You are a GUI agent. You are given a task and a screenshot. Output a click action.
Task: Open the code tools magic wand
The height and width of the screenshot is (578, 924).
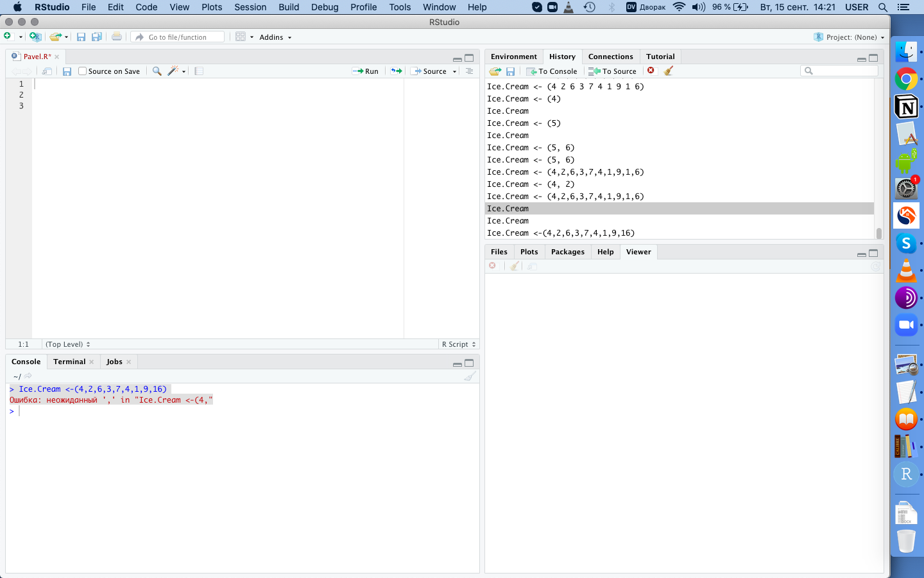175,71
